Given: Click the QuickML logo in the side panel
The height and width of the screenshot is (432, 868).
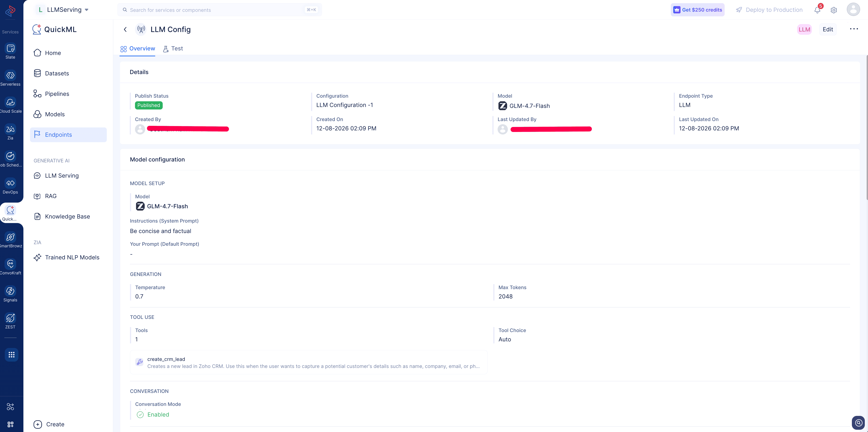Looking at the screenshot, I should [x=37, y=29].
